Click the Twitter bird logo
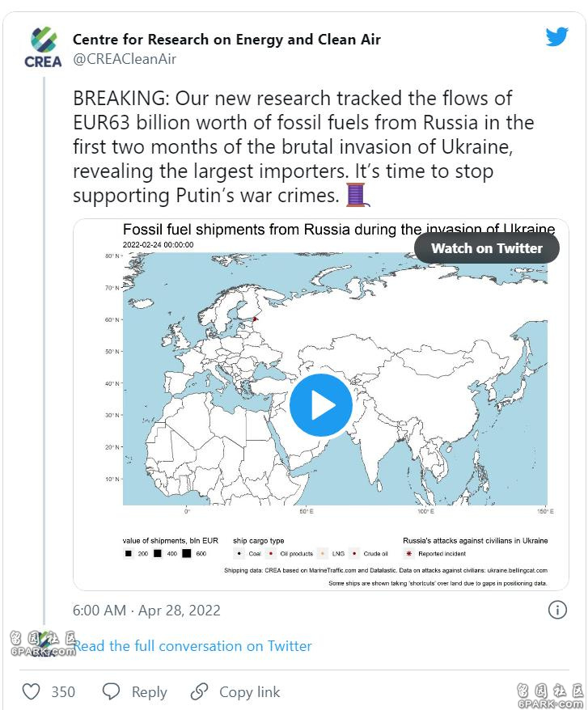Image resolution: width=588 pixels, height=710 pixels. [x=556, y=36]
